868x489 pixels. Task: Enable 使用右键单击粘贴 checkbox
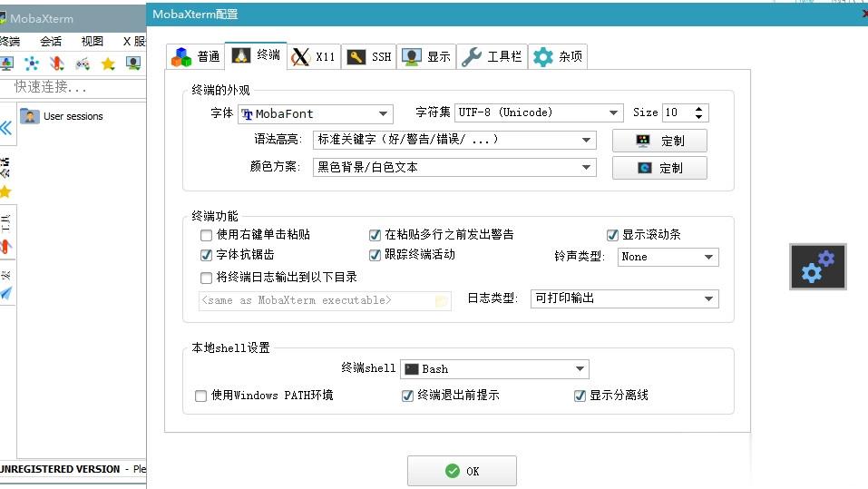pos(207,235)
